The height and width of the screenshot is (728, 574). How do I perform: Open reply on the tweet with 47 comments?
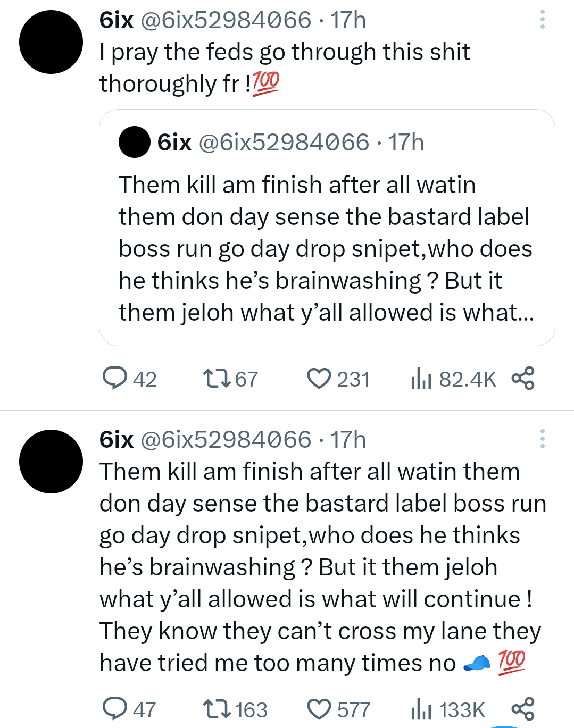point(115,709)
